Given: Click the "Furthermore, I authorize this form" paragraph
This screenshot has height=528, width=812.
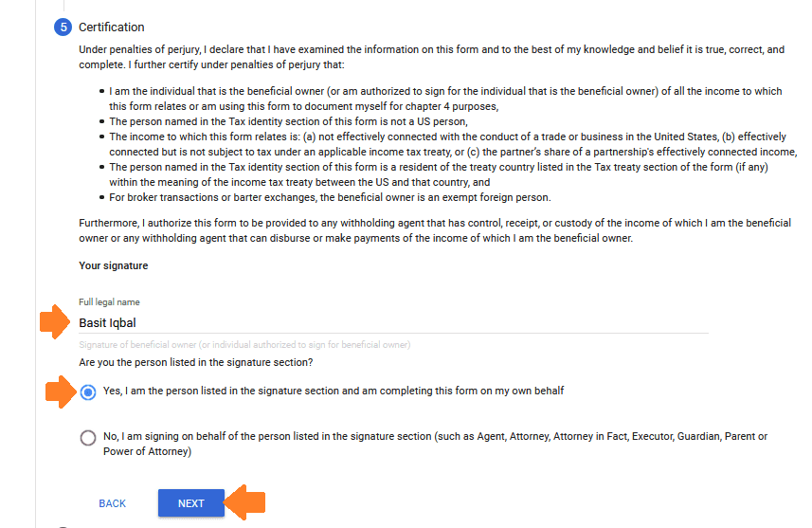Looking at the screenshot, I should [x=435, y=230].
